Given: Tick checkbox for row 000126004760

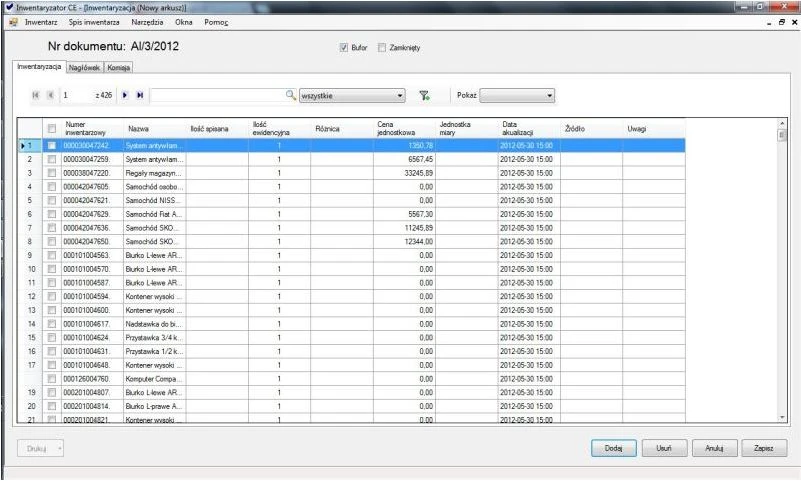Looking at the screenshot, I should coord(52,379).
